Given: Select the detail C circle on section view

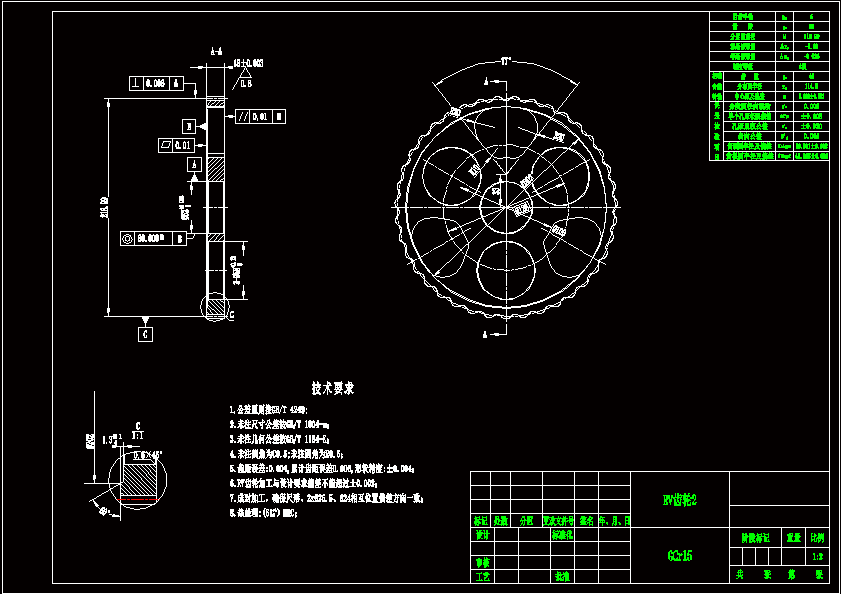Looking at the screenshot, I should (x=215, y=307).
